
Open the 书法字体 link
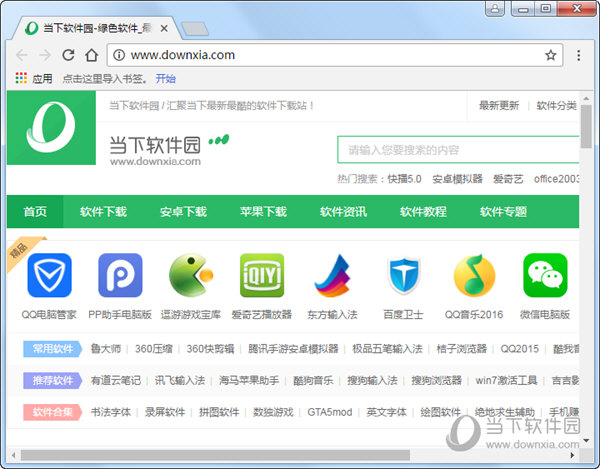tap(111, 412)
